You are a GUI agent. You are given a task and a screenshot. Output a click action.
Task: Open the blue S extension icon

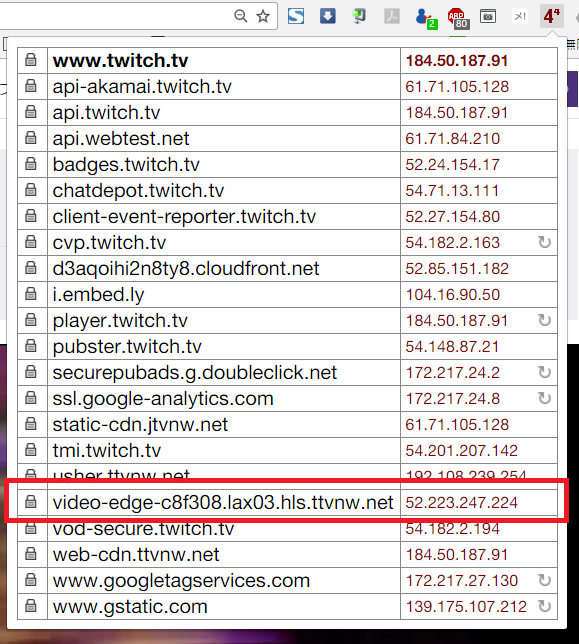coord(296,16)
